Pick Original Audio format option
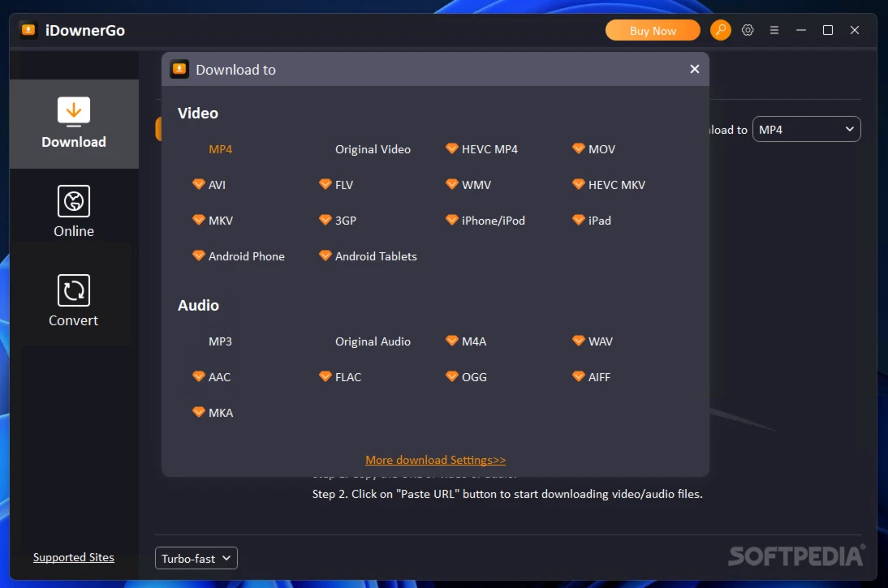This screenshot has height=588, width=888. point(373,341)
